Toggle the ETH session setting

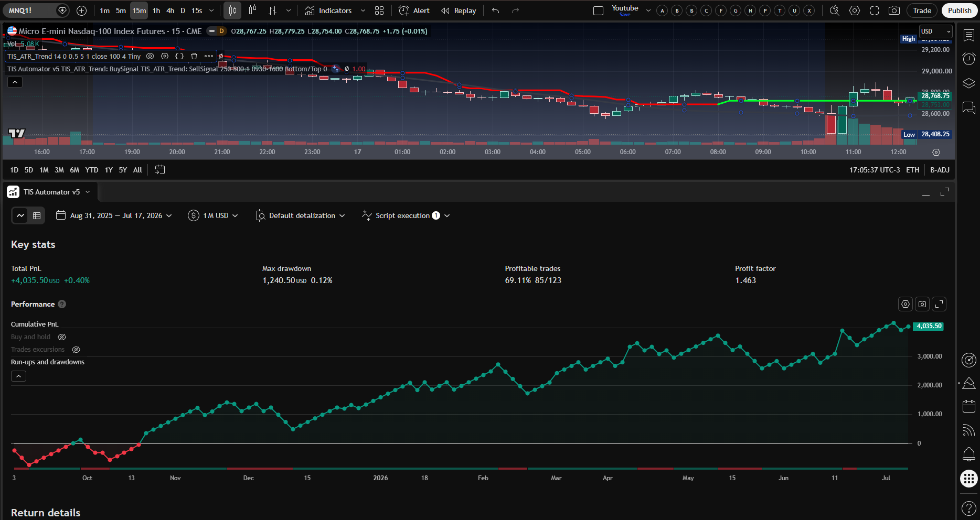[x=912, y=170]
